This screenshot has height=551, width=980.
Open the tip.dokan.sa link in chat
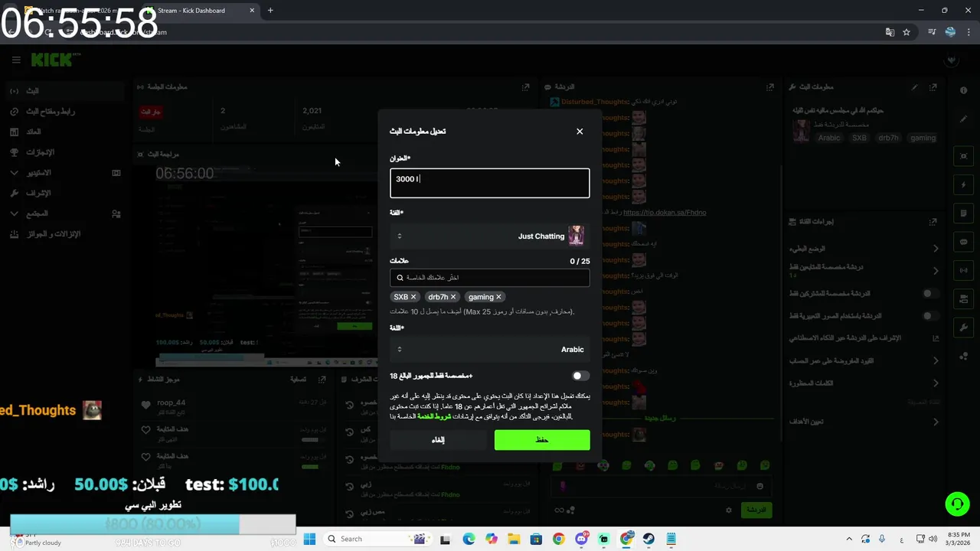(665, 212)
